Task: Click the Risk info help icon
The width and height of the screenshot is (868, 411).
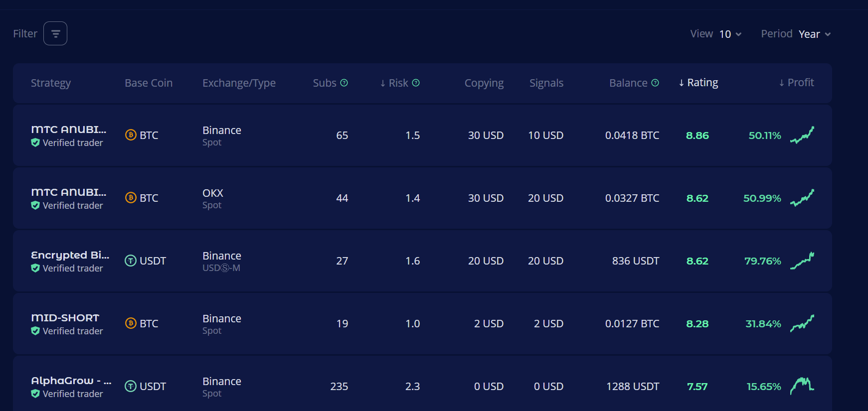Action: pyautogui.click(x=416, y=83)
